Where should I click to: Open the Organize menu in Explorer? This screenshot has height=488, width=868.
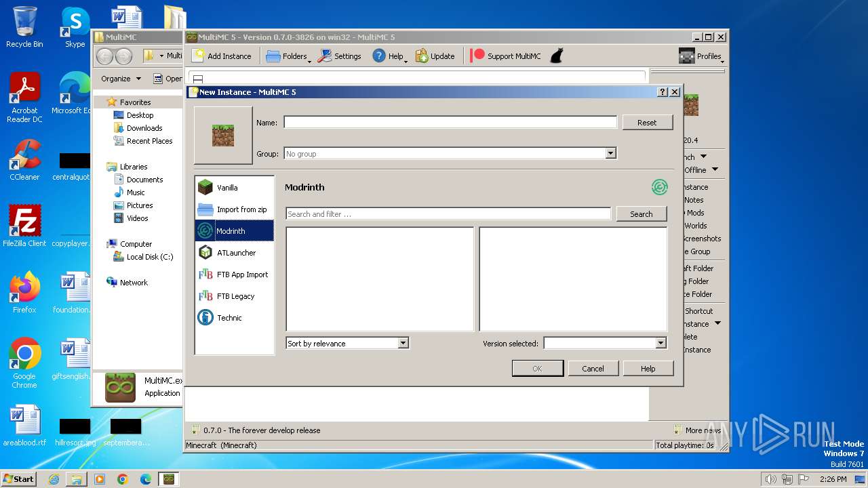tap(121, 79)
